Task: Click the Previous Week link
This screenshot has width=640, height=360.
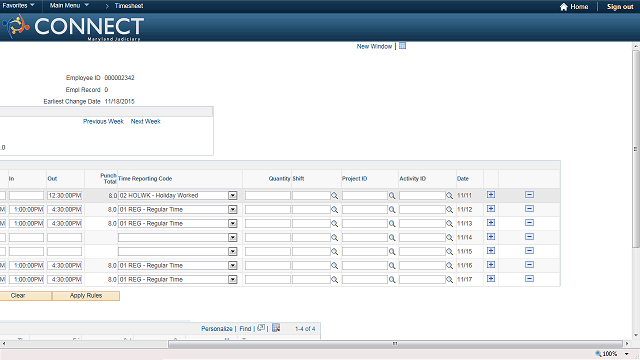Action: 103,121
